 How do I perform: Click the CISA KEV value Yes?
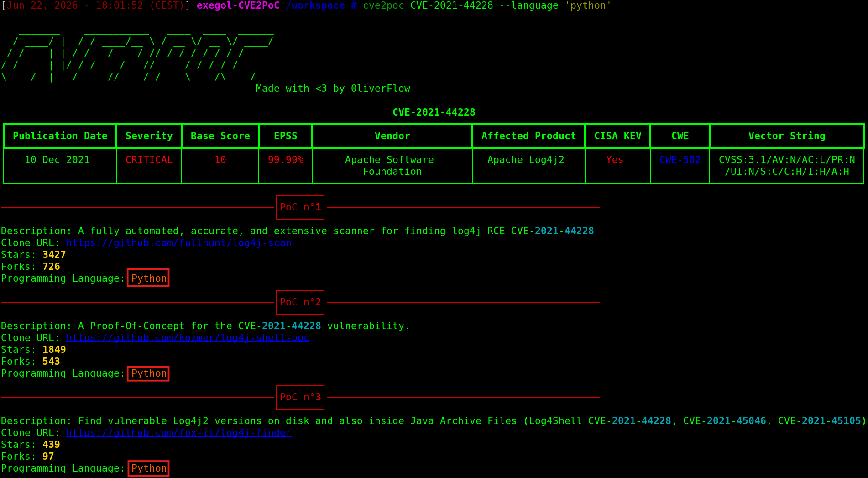click(615, 160)
